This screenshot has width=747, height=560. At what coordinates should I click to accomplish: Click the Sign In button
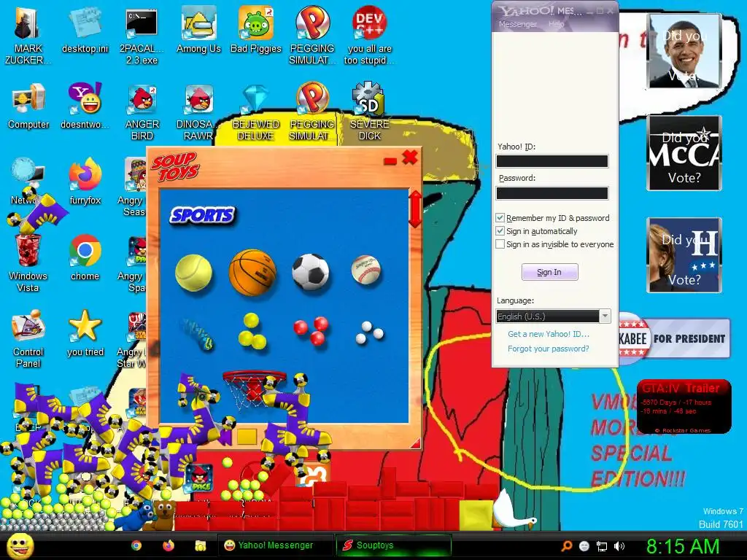point(550,272)
